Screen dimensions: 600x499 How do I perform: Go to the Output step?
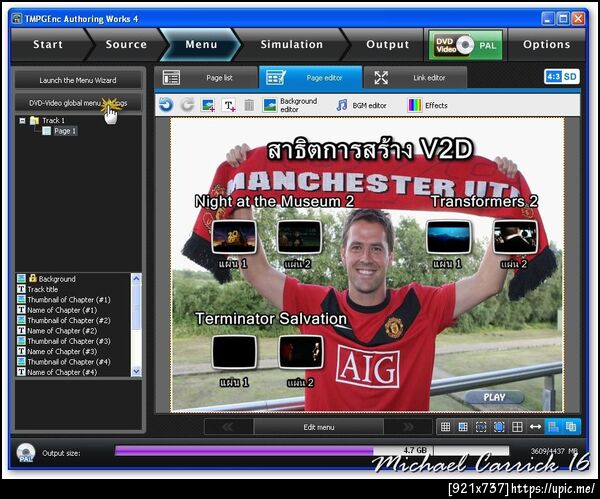click(387, 44)
